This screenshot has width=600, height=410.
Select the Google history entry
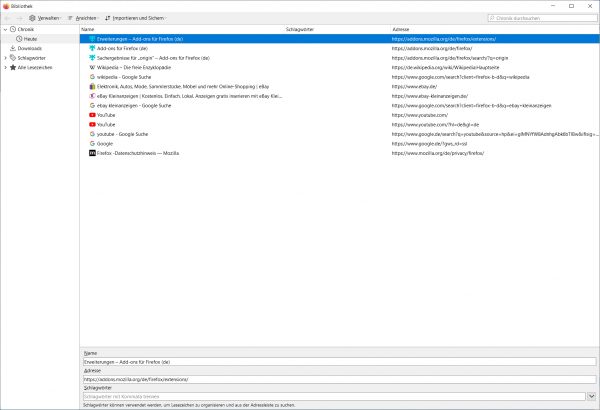tap(339, 144)
